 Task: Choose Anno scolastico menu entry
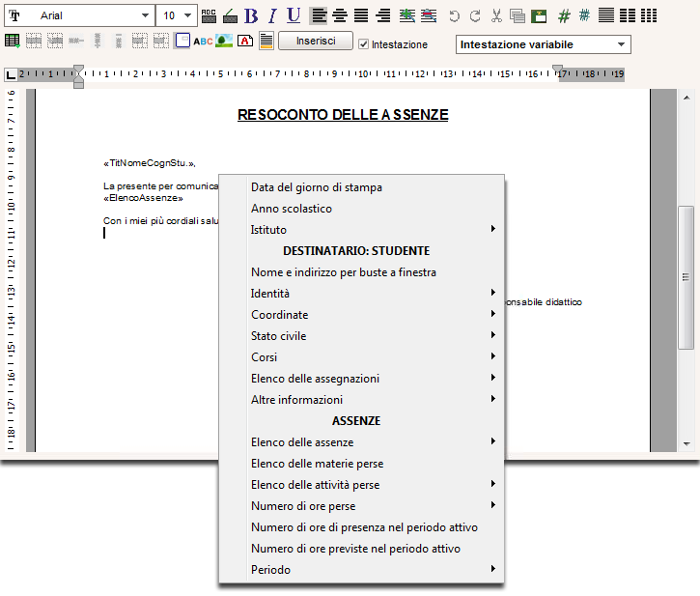362,209
